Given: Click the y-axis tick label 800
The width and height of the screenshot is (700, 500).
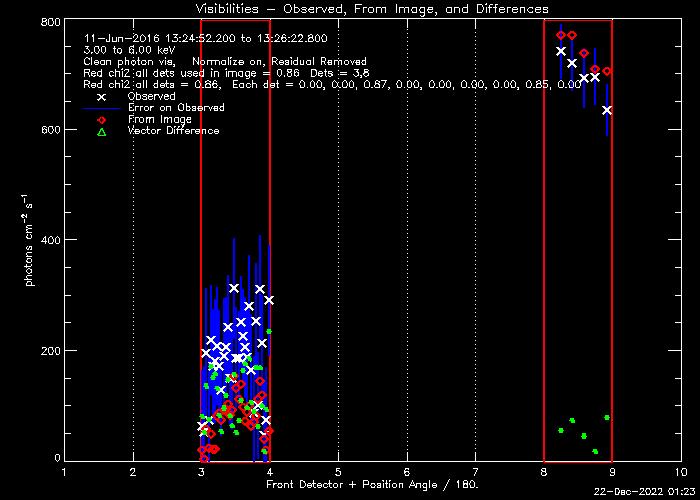Looking at the screenshot, I should 50,22.
